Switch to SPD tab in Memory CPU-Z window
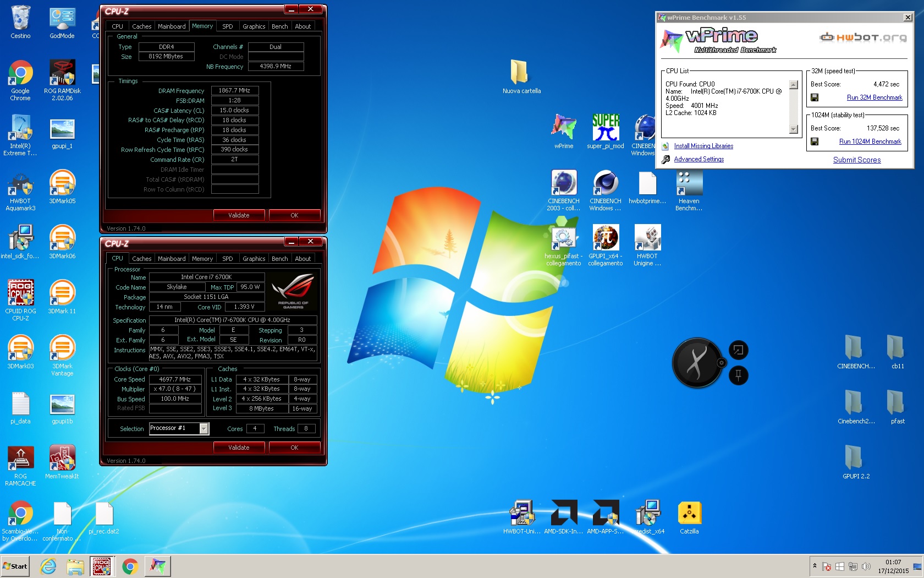The height and width of the screenshot is (578, 924). pyautogui.click(x=227, y=26)
